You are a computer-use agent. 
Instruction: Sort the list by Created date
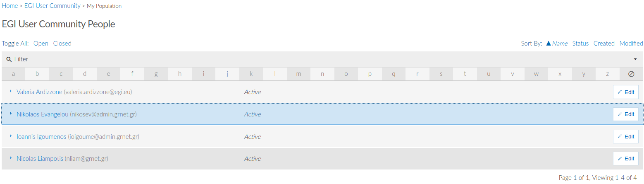(x=604, y=44)
